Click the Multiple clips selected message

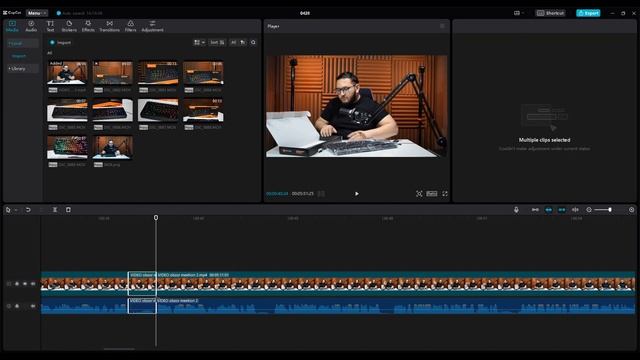(x=544, y=140)
